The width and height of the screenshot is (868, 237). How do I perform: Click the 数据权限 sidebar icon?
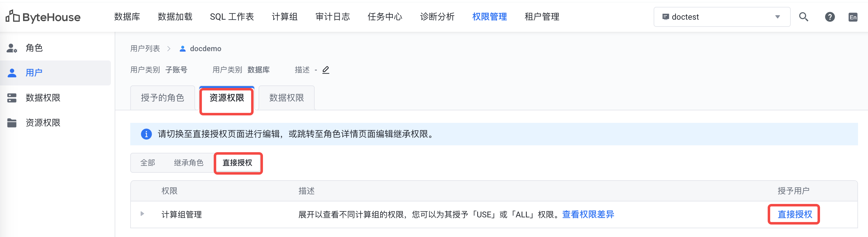coord(12,98)
